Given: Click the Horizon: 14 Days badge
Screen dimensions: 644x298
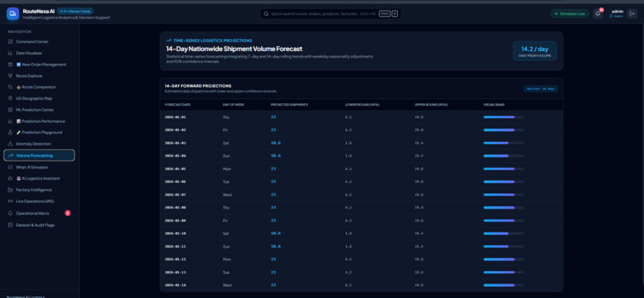Looking at the screenshot, I should point(541,89).
